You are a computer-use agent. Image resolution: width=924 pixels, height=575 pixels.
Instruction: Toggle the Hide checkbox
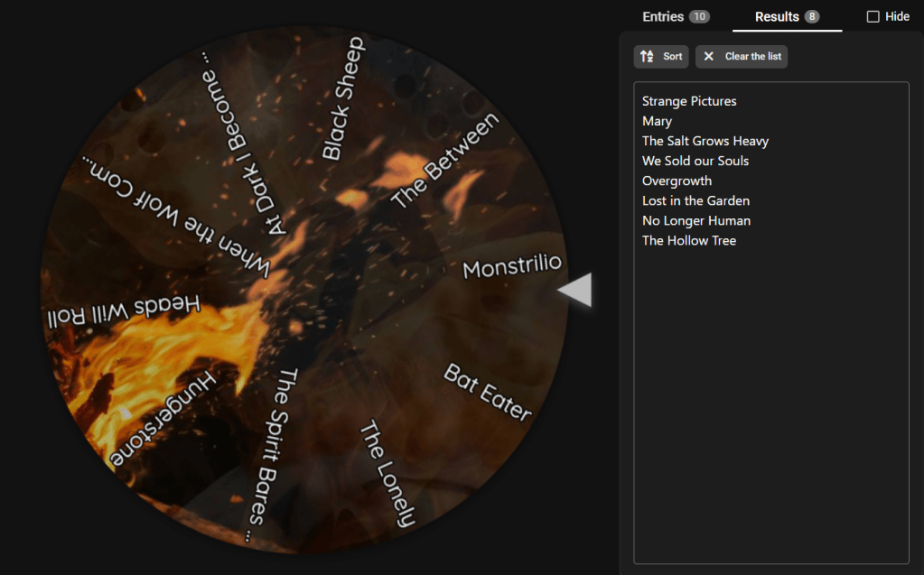[873, 16]
